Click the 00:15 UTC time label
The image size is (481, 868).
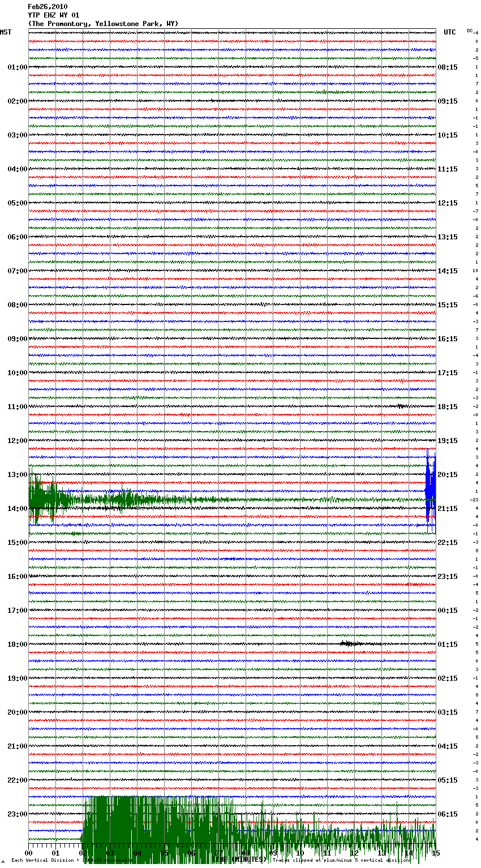(448, 611)
